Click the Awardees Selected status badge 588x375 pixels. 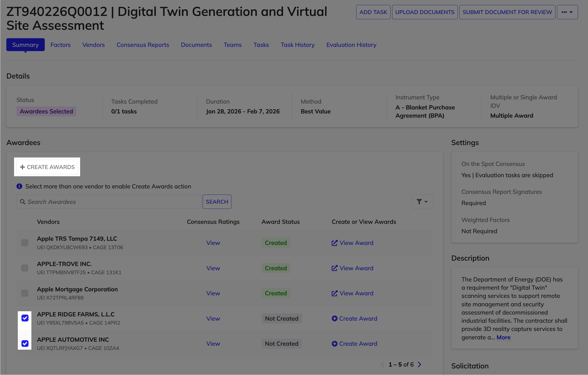pos(46,111)
